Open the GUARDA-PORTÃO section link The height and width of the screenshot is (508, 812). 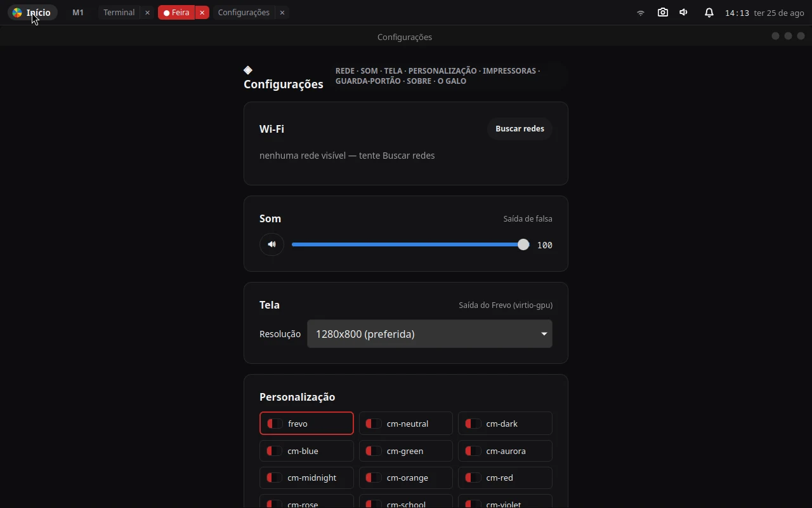coord(368,81)
